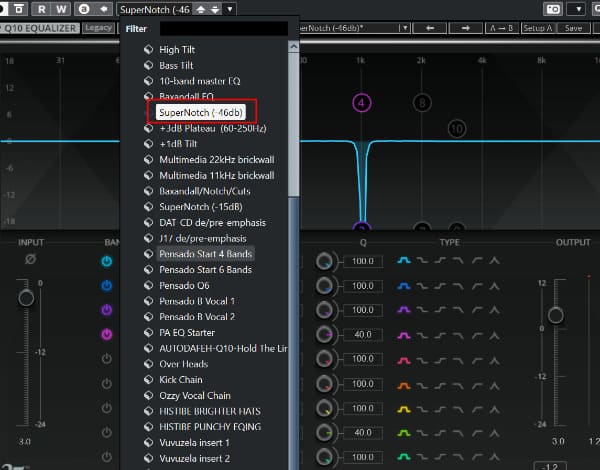Select Pensado Start 4 Bands preset

click(205, 254)
